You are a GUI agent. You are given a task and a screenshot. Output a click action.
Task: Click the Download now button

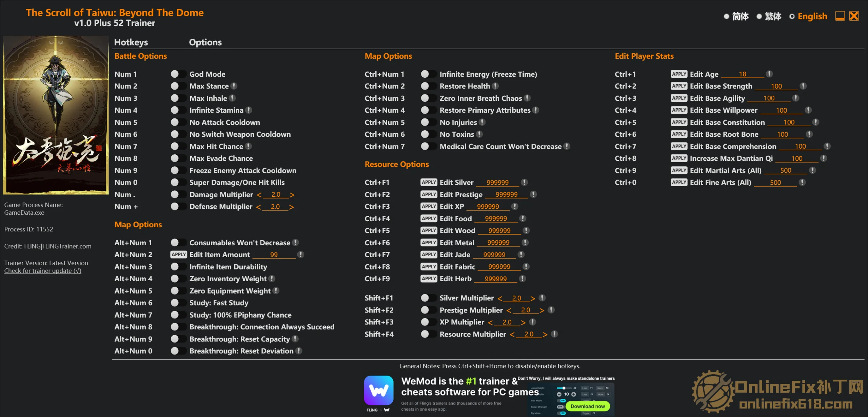pyautogui.click(x=588, y=406)
